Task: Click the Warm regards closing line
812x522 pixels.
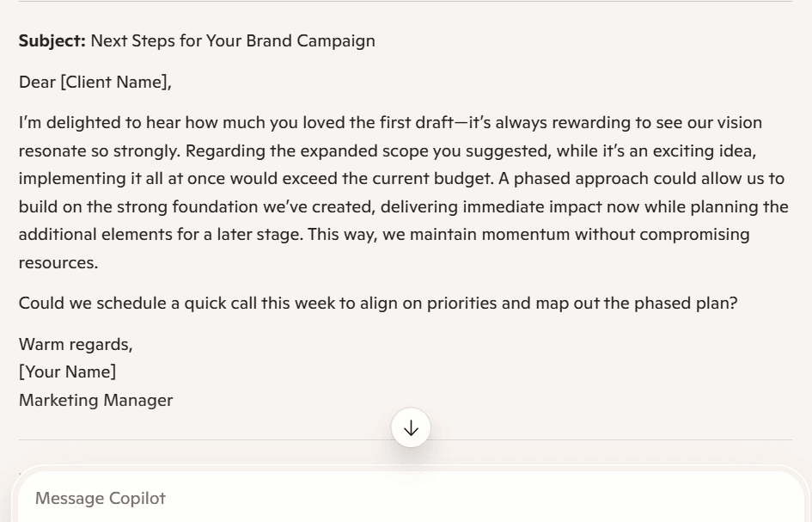Action: (75, 344)
